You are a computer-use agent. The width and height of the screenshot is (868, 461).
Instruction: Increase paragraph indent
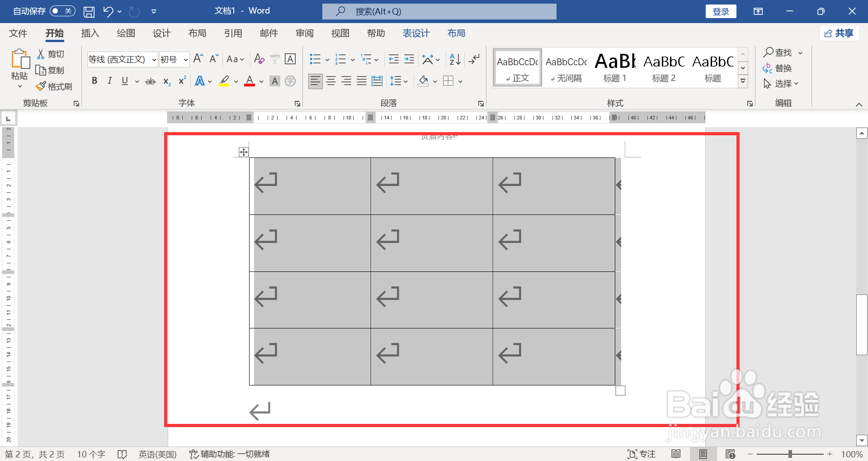pyautogui.click(x=409, y=59)
